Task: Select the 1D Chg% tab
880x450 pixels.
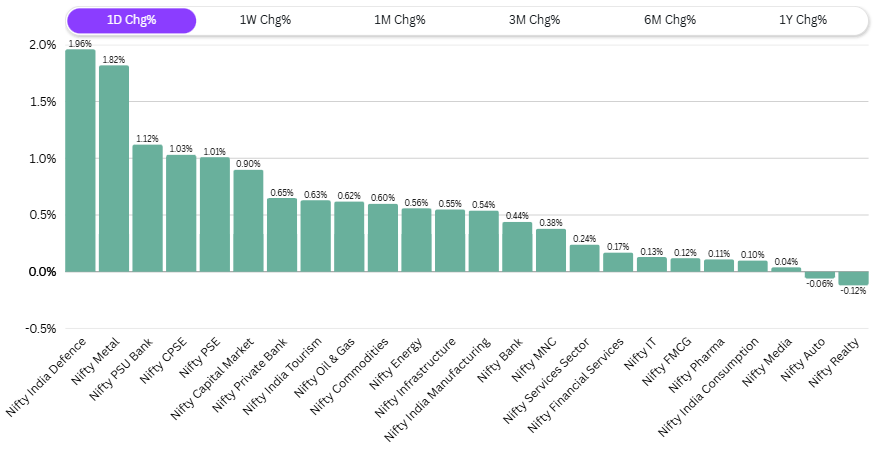Action: pos(131,20)
